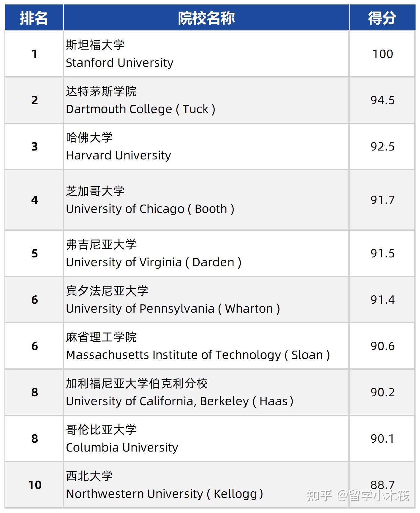420x513 pixels.
Task: Click the score 100 cell
Action: tap(383, 54)
